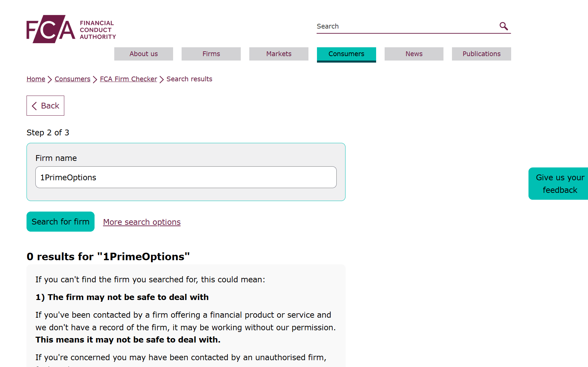This screenshot has height=367, width=588.
Task: Click the site search input field
Action: [x=407, y=26]
